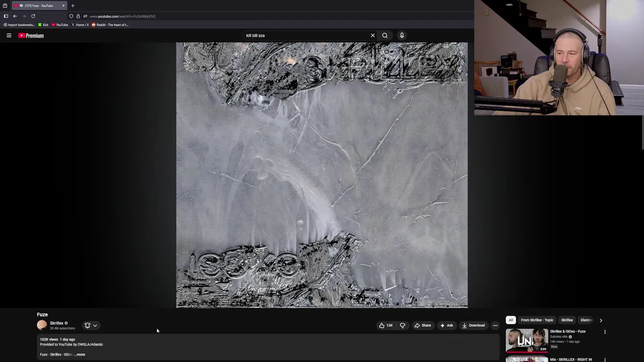Click 'Provided to YouTube by OWSLA/Atlantic' text

click(71, 344)
